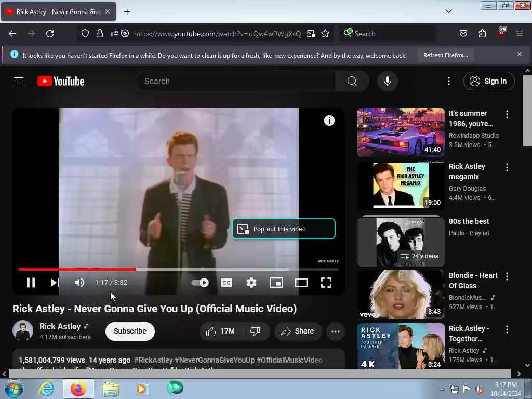Open hashtag #RickAstley link
This screenshot has height=399, width=532.
(x=153, y=360)
